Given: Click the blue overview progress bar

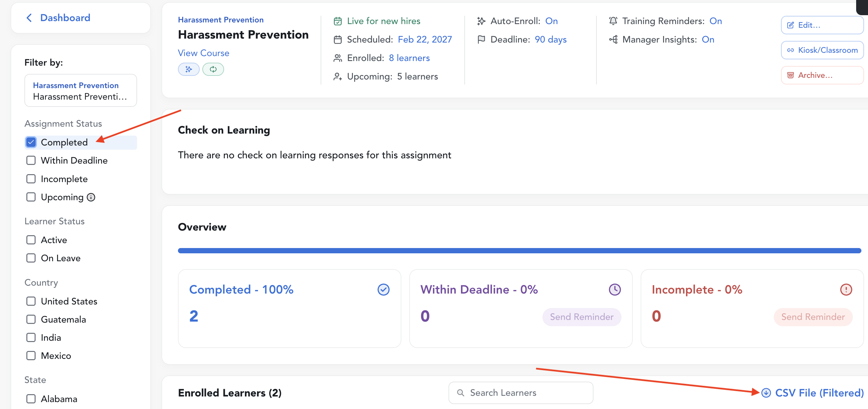Looking at the screenshot, I should pos(519,251).
